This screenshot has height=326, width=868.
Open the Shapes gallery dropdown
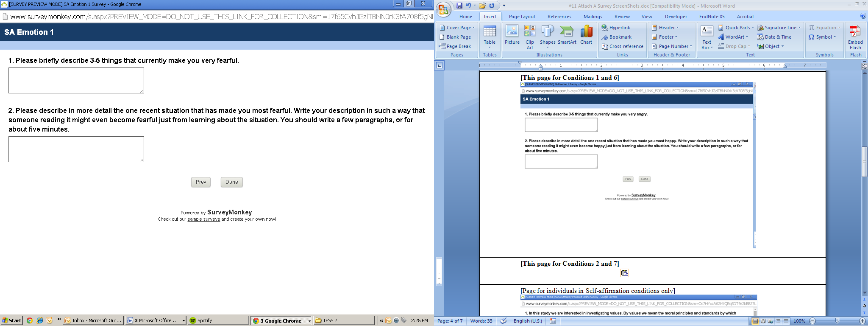click(548, 37)
